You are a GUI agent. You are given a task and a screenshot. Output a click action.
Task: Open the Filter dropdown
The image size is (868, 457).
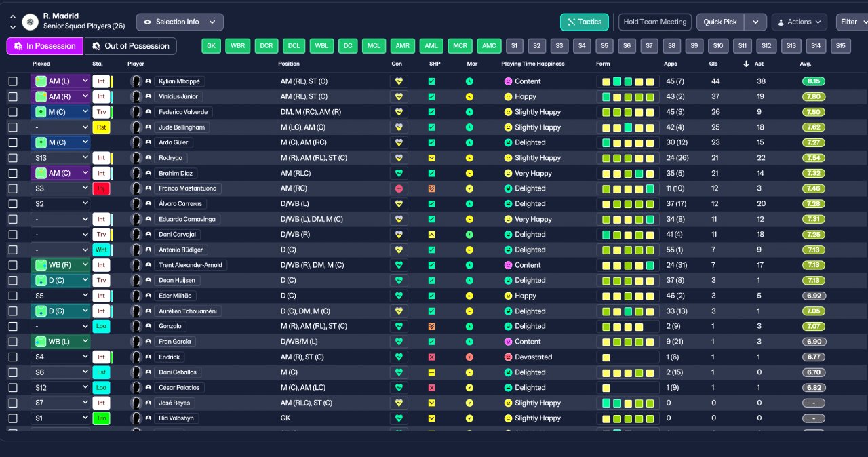[x=852, y=22]
